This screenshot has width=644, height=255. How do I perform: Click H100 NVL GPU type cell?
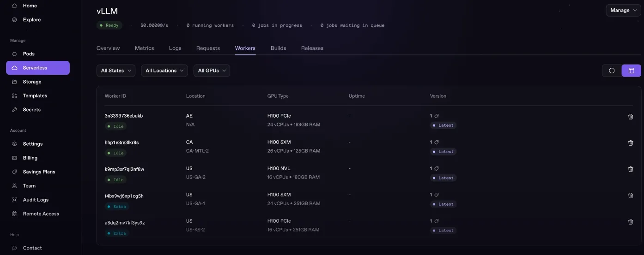[279, 168]
